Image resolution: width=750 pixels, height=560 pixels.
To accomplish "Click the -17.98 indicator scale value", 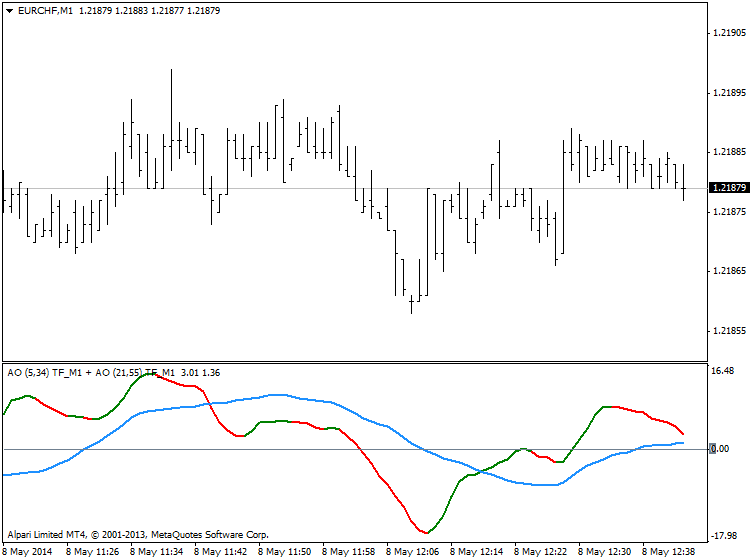I will pos(722,533).
